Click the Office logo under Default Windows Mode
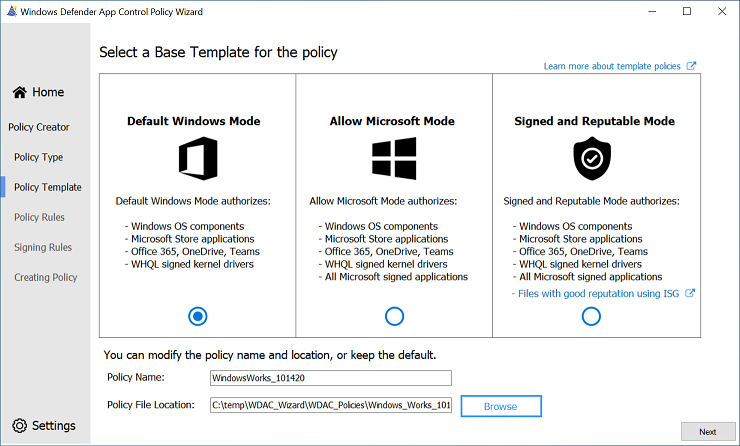Viewport: 740px width, 446px height. 197,159
